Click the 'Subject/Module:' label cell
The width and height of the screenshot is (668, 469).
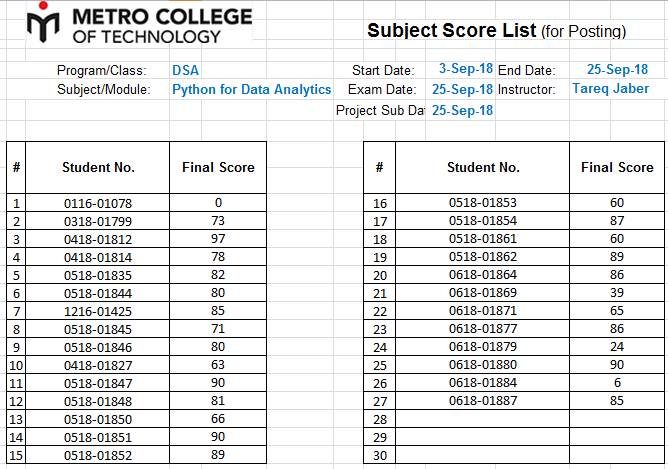104,89
